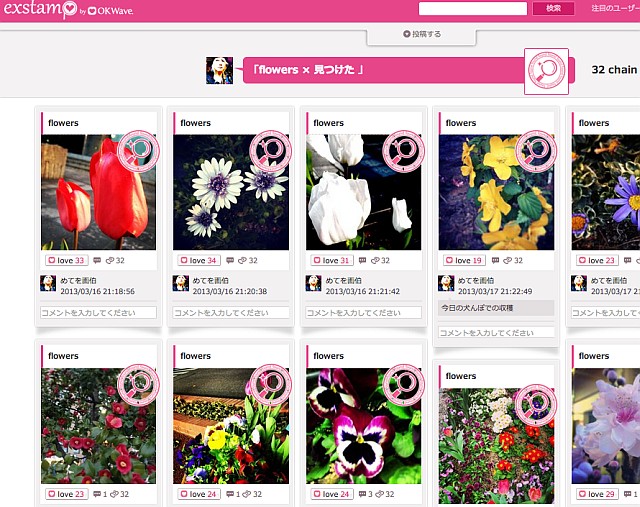
Task: Click the comment icon next to love 33
Action: tap(97, 260)
